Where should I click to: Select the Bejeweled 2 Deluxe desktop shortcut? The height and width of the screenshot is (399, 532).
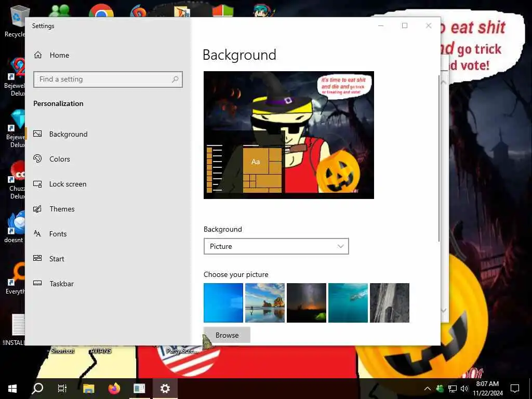[x=14, y=77]
